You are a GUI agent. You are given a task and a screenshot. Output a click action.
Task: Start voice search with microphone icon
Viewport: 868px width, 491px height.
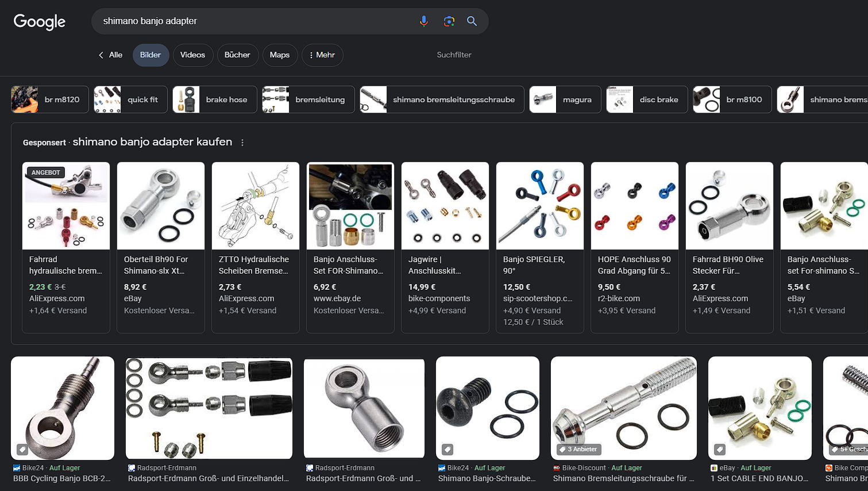click(424, 21)
